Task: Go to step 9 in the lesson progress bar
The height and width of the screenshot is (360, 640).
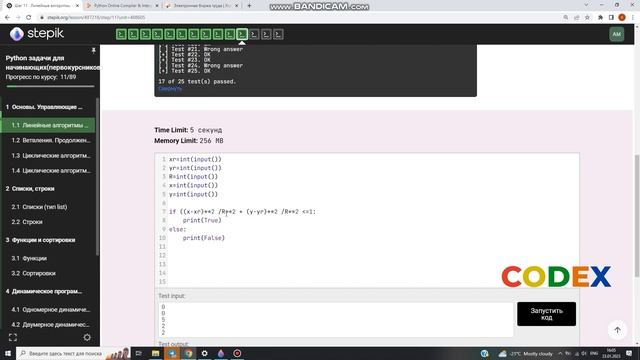Action: (x=218, y=34)
